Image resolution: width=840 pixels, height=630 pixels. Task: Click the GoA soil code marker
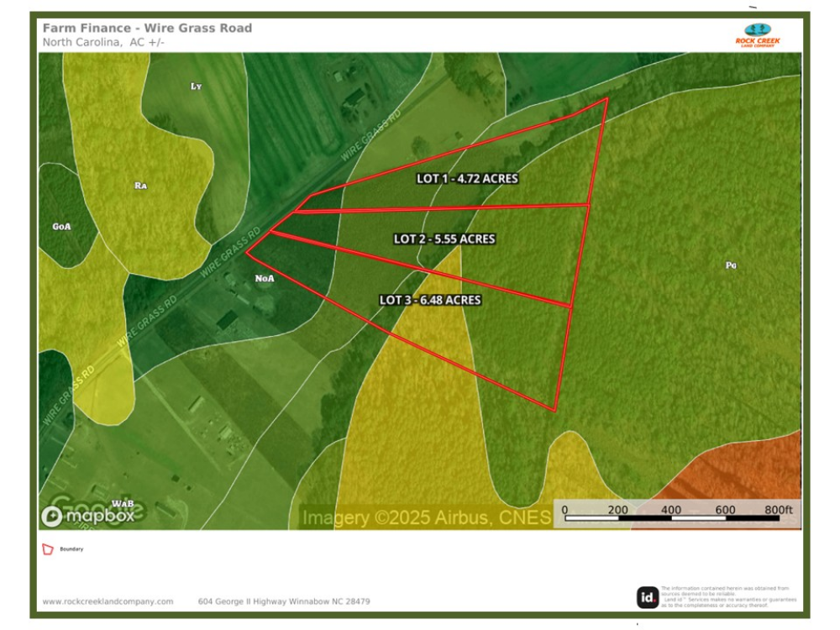pyautogui.click(x=61, y=225)
